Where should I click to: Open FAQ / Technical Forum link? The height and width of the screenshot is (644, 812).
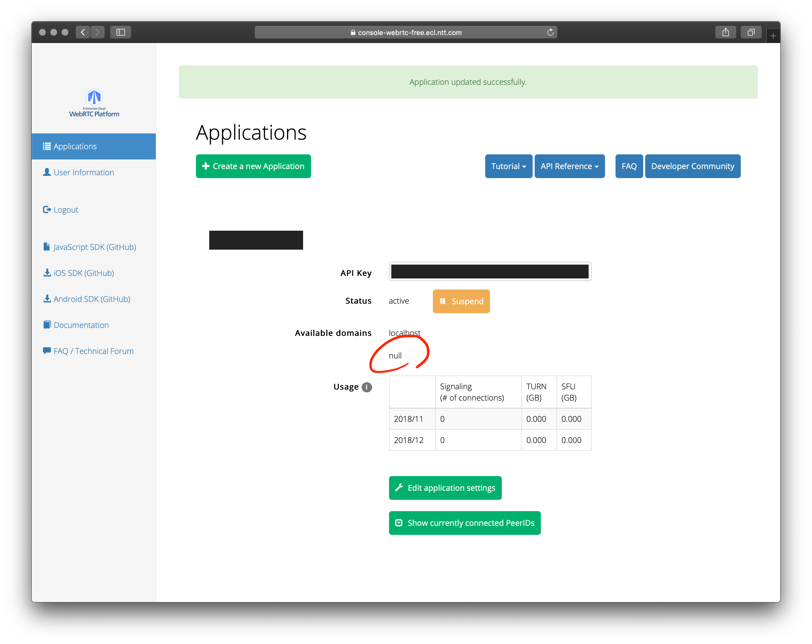click(88, 351)
